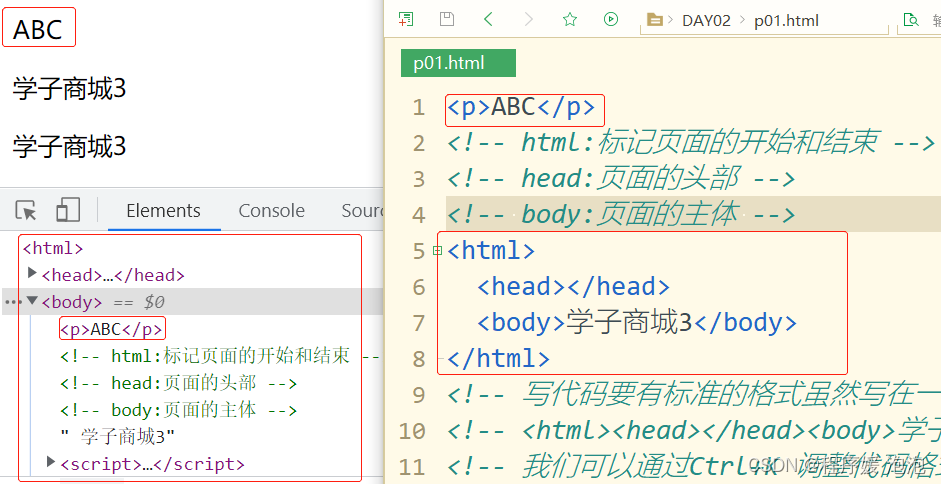Select the 'html:标记页面的开始和结束' comment node in DevTools

click(x=220, y=356)
